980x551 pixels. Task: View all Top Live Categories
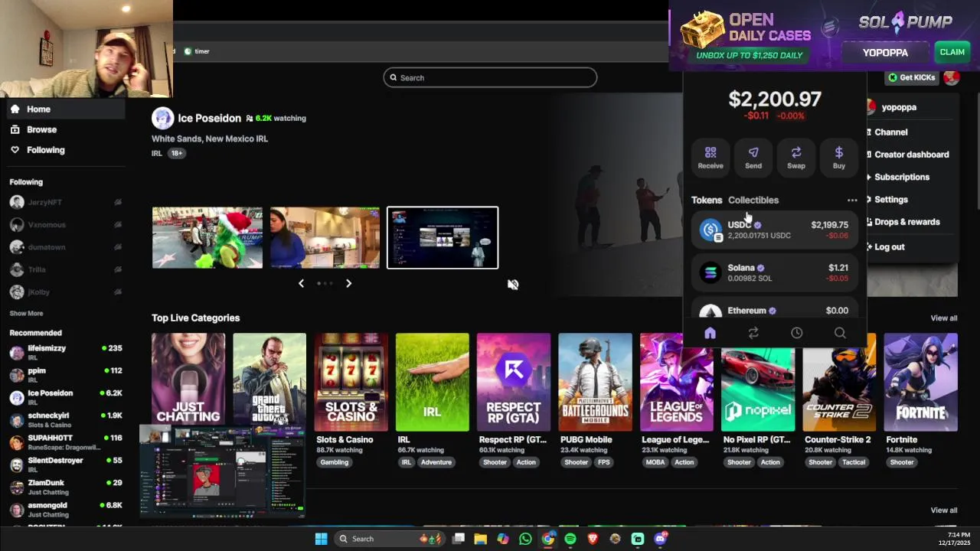[x=943, y=318]
